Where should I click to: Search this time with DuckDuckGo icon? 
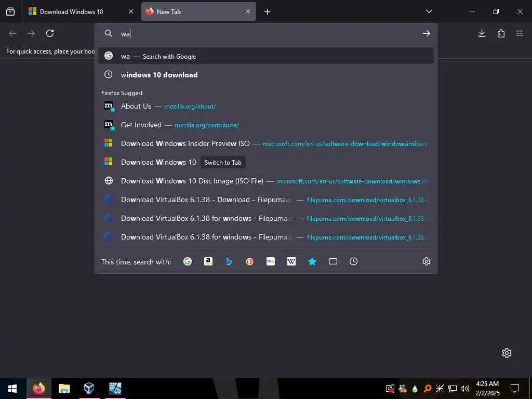[x=250, y=261]
